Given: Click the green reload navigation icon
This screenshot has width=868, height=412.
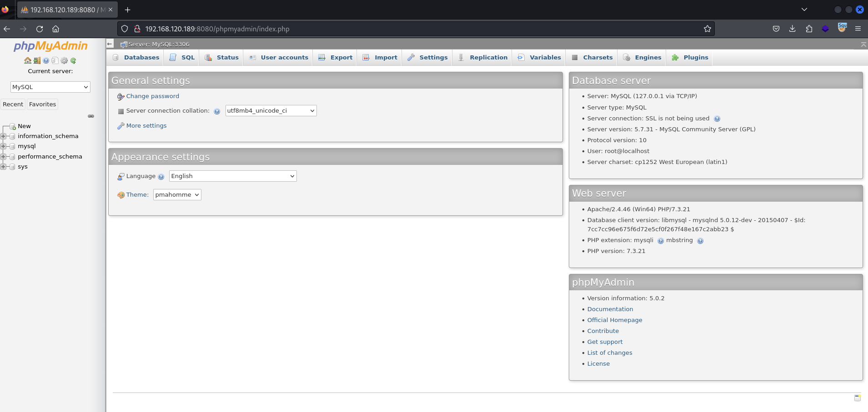Looking at the screenshot, I should (x=73, y=60).
